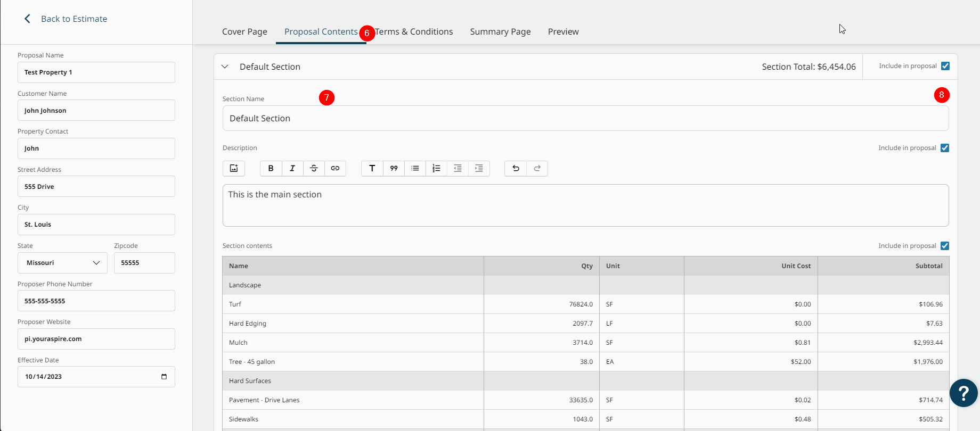This screenshot has width=980, height=431.
Task: Switch to the Cover Page tab
Action: click(x=244, y=31)
